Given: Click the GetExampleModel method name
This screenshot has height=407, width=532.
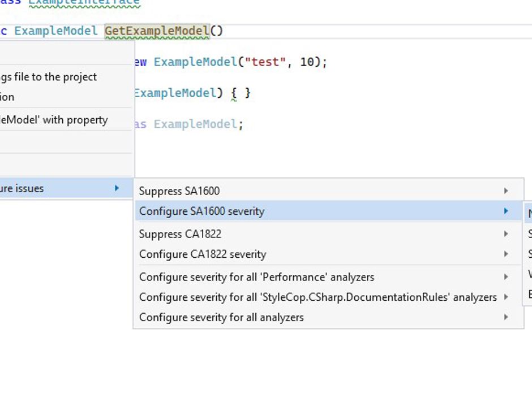Looking at the screenshot, I should click(157, 31).
